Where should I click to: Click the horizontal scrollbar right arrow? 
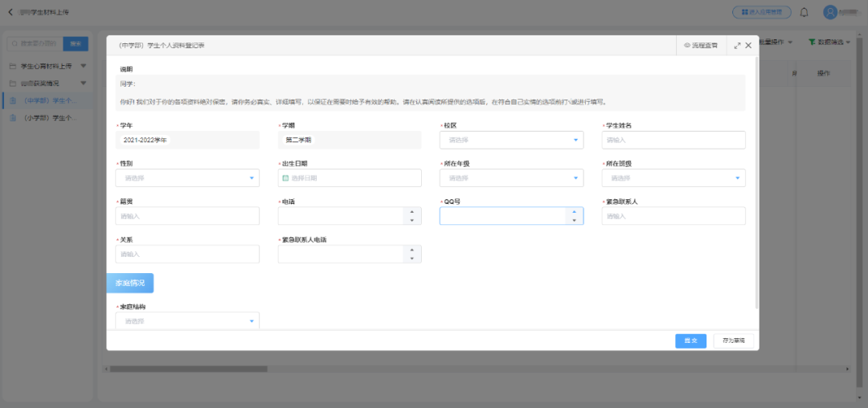[848, 369]
